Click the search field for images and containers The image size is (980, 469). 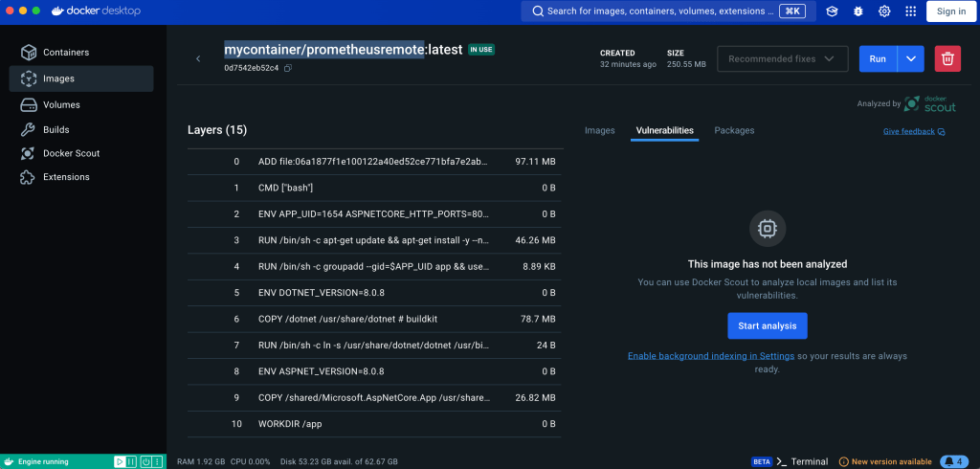click(x=669, y=11)
